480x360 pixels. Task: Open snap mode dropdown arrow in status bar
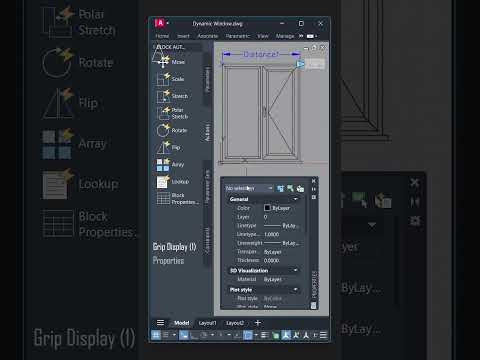(174, 335)
